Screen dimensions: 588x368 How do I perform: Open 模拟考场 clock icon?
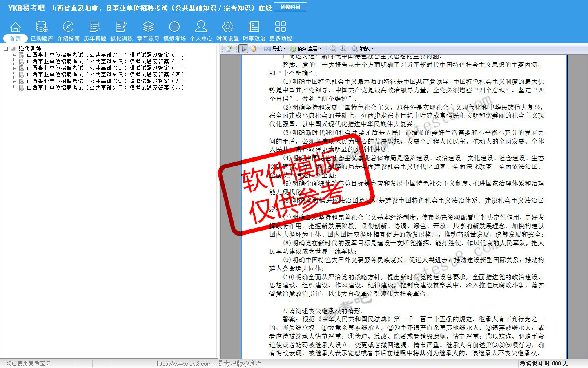[x=174, y=27]
